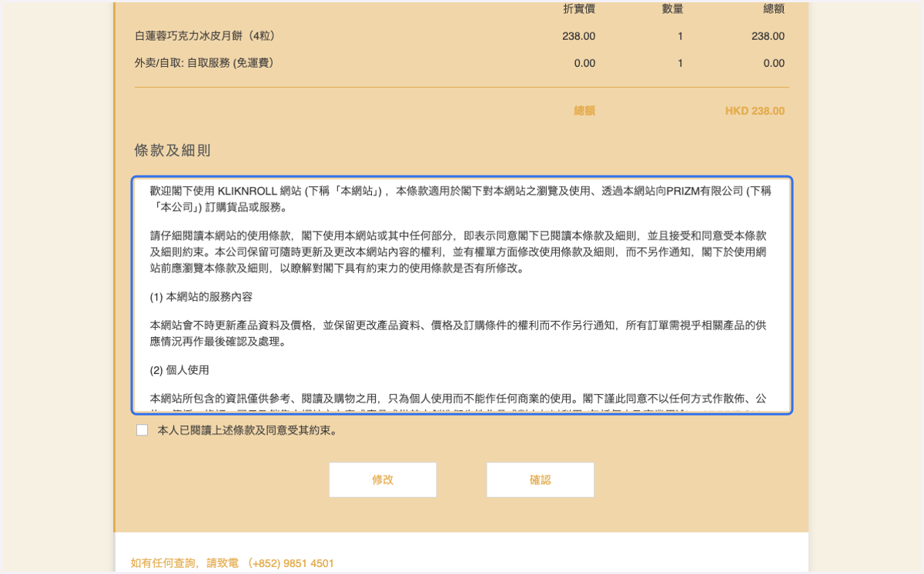The width and height of the screenshot is (924, 574).
Task: Click inside the terms and conditions text box
Action: pos(462,295)
